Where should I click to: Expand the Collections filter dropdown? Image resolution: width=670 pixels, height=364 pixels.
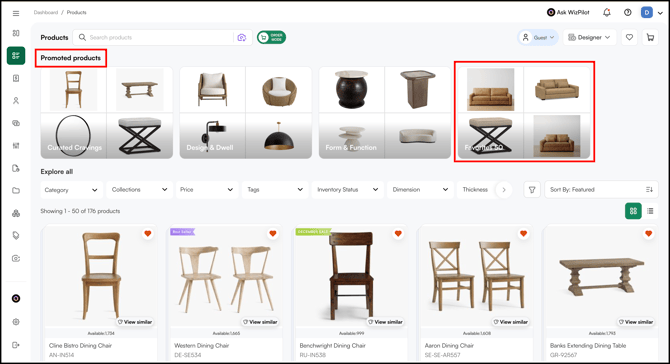tap(139, 190)
